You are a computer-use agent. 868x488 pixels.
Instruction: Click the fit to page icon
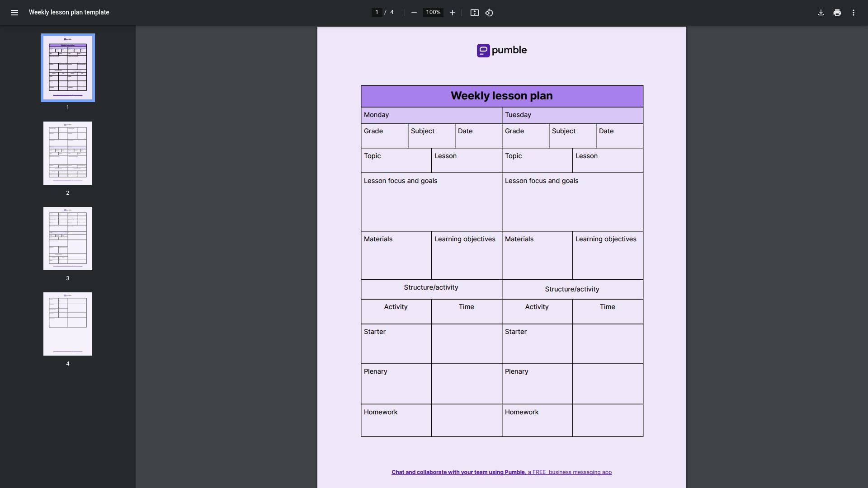click(474, 13)
